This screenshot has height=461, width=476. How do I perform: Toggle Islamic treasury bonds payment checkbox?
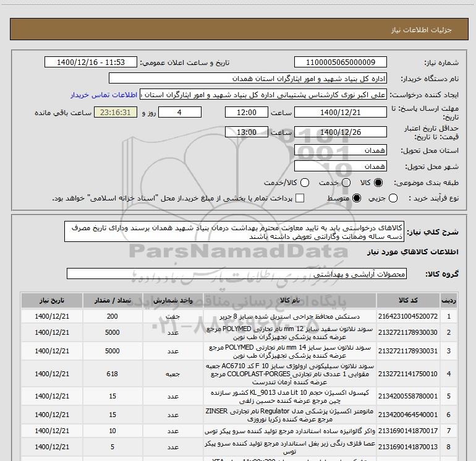[300, 198]
